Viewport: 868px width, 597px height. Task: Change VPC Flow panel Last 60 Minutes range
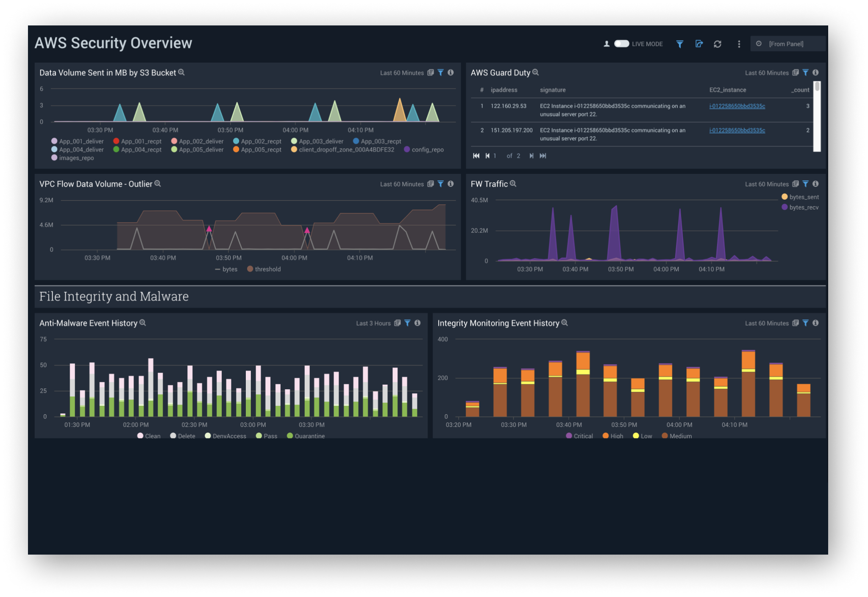coord(402,184)
